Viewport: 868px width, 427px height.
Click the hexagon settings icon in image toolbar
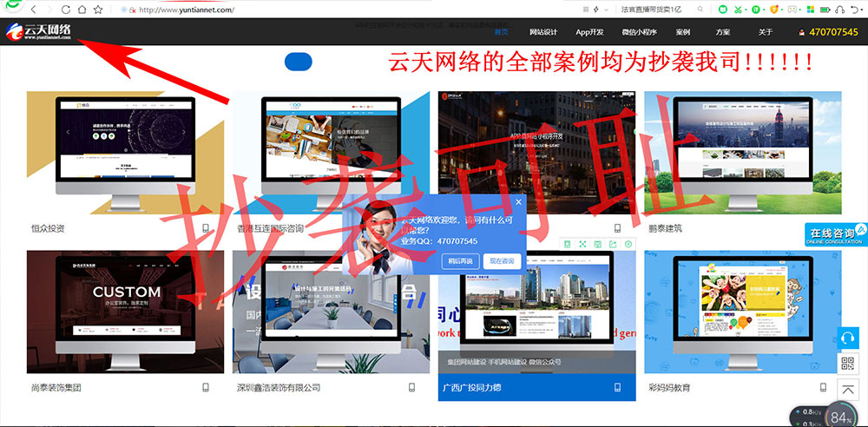tap(628, 244)
